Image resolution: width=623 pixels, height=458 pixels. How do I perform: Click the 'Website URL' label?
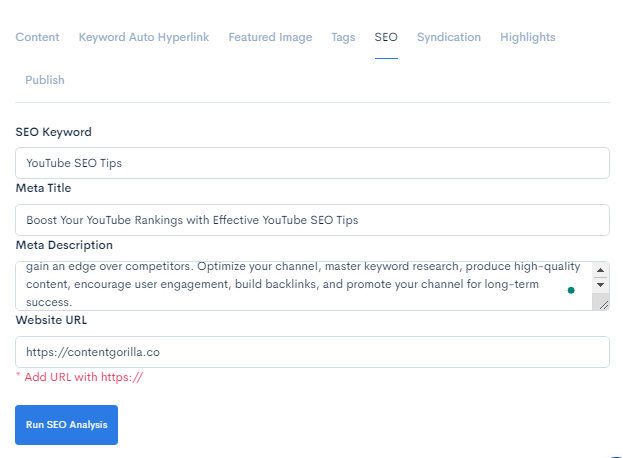(x=51, y=320)
